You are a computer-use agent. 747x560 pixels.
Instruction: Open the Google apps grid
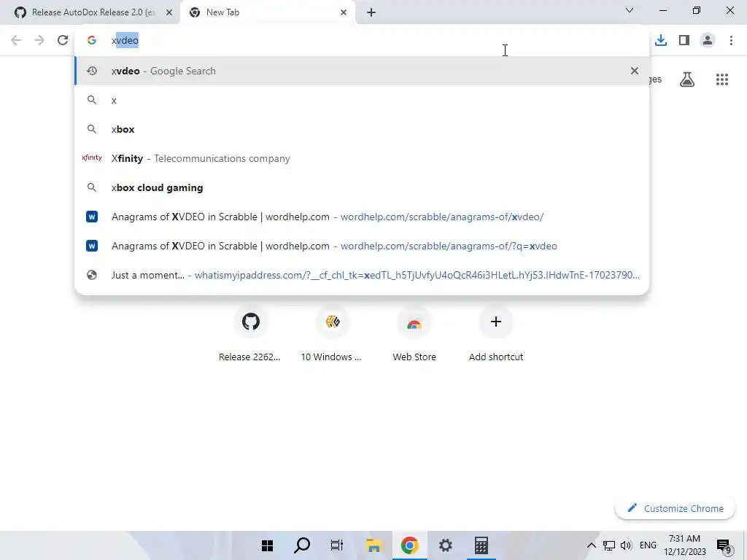point(722,79)
